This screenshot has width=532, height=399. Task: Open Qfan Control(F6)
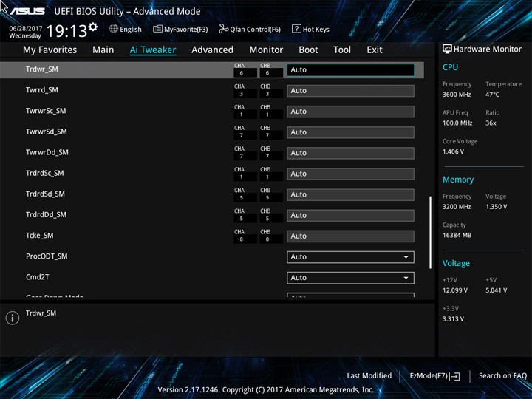tap(250, 29)
